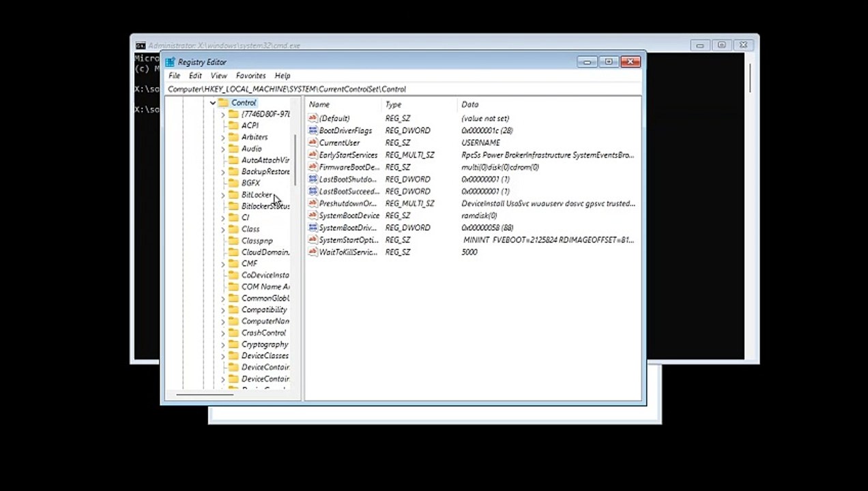Click the SystemBootDevice value icon
Image resolution: width=868 pixels, height=491 pixels.
313,215
